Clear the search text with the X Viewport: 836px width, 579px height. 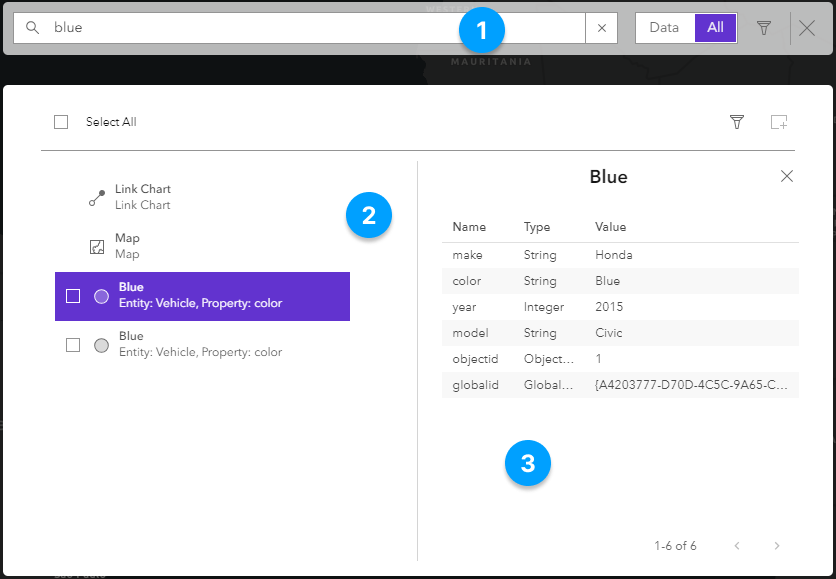pyautogui.click(x=601, y=28)
